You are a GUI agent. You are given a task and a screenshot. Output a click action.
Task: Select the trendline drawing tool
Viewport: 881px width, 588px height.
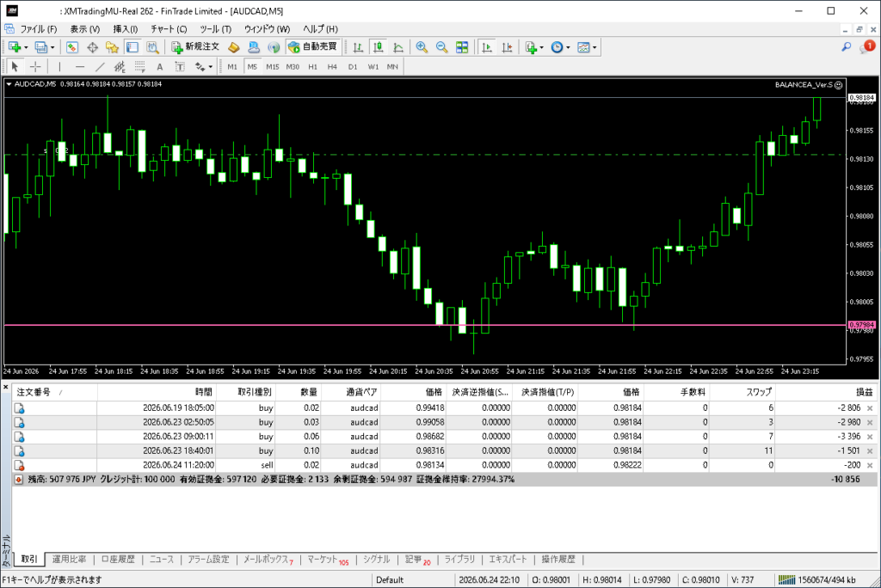[100, 67]
